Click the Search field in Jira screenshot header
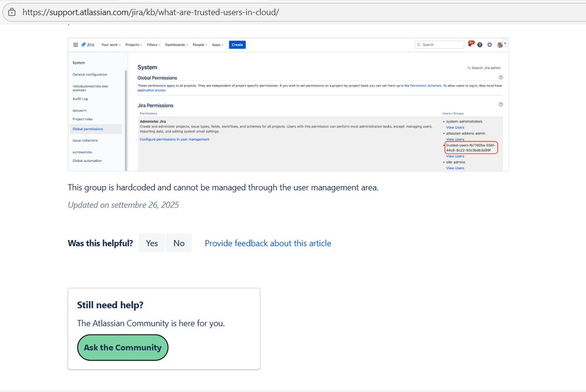The image size is (586, 392). tap(439, 45)
